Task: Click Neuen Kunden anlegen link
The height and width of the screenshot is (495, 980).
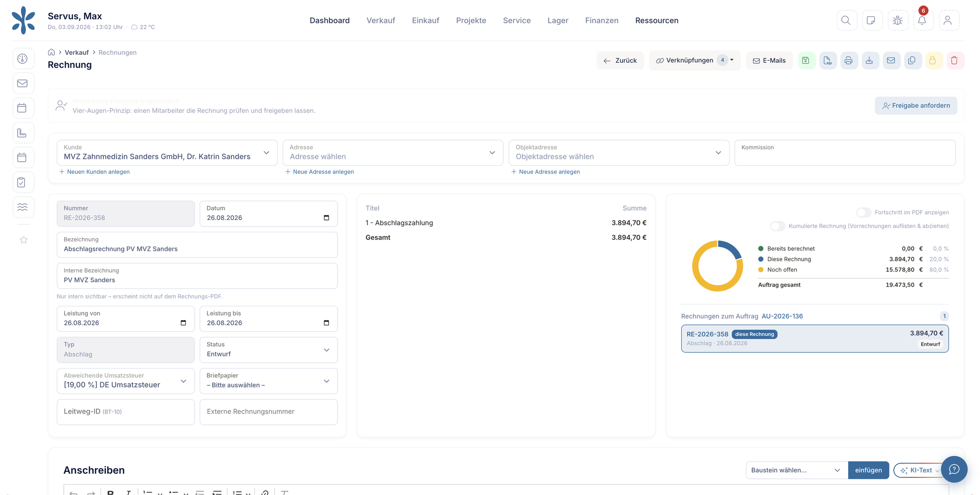Action: pyautogui.click(x=95, y=172)
